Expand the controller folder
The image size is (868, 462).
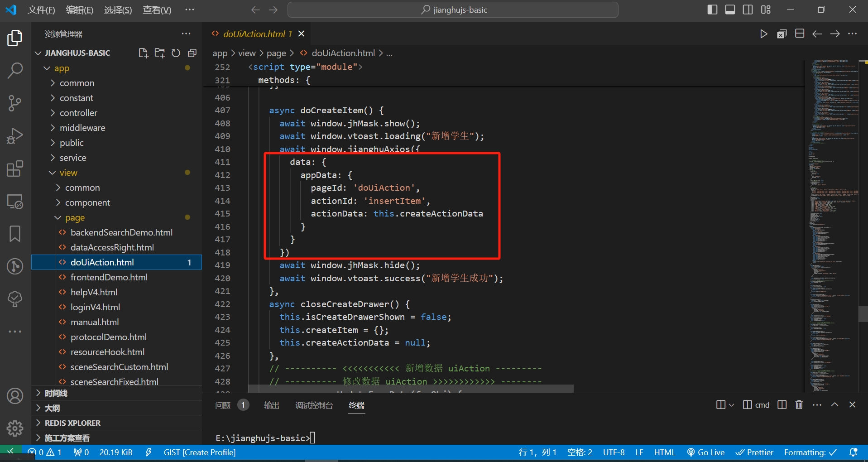tap(78, 113)
